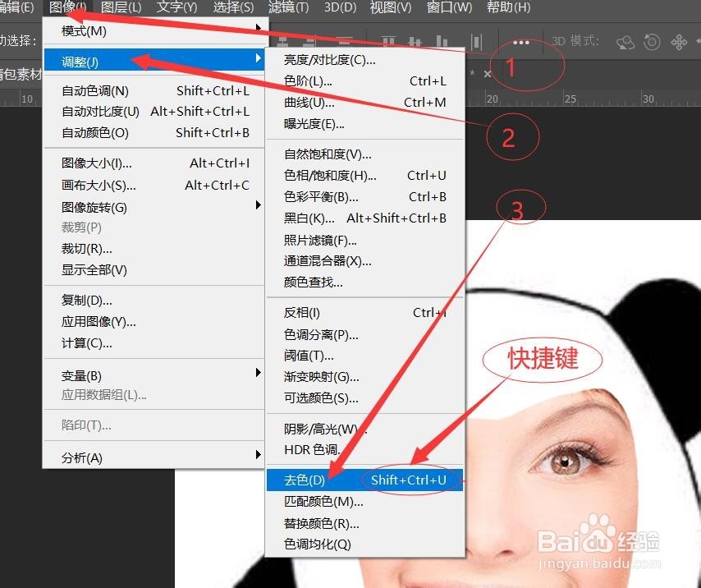
Task: Open the 选择(S) menu
Action: (x=233, y=7)
